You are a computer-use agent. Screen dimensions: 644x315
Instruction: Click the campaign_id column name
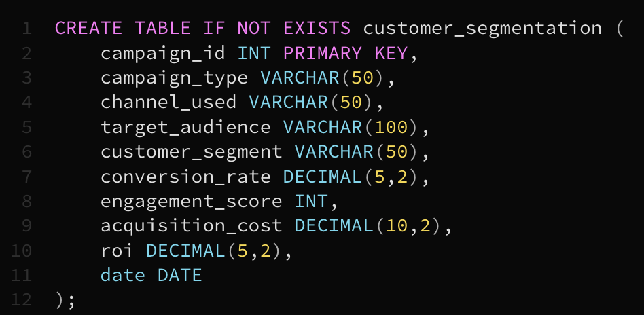163,53
